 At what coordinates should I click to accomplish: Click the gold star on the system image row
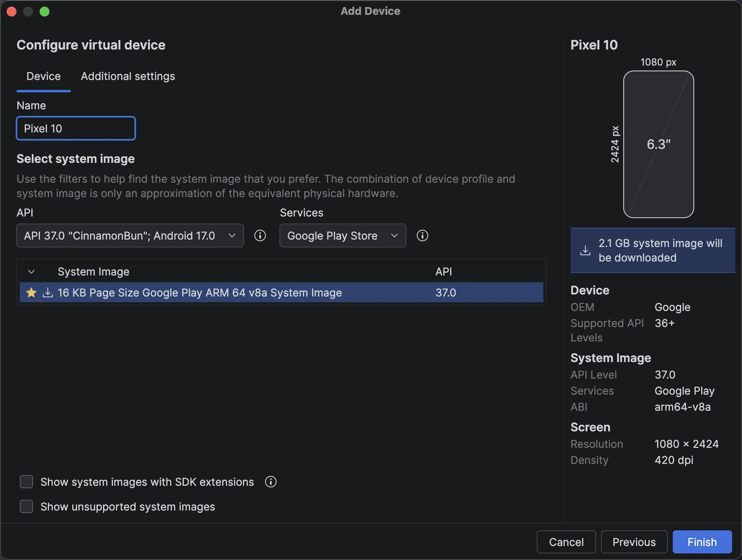pyautogui.click(x=31, y=293)
